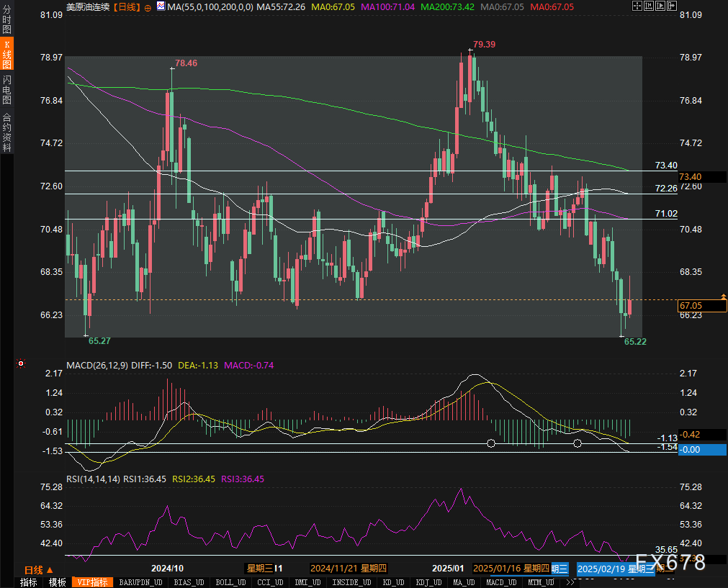
Task: Expand more indicators with >> arrow
Action: (x=571, y=582)
